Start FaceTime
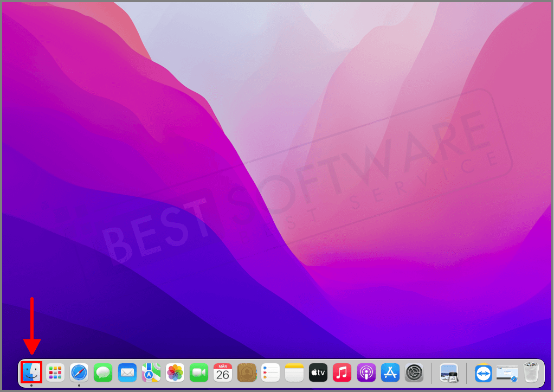The width and height of the screenshot is (554, 392). coord(198,372)
